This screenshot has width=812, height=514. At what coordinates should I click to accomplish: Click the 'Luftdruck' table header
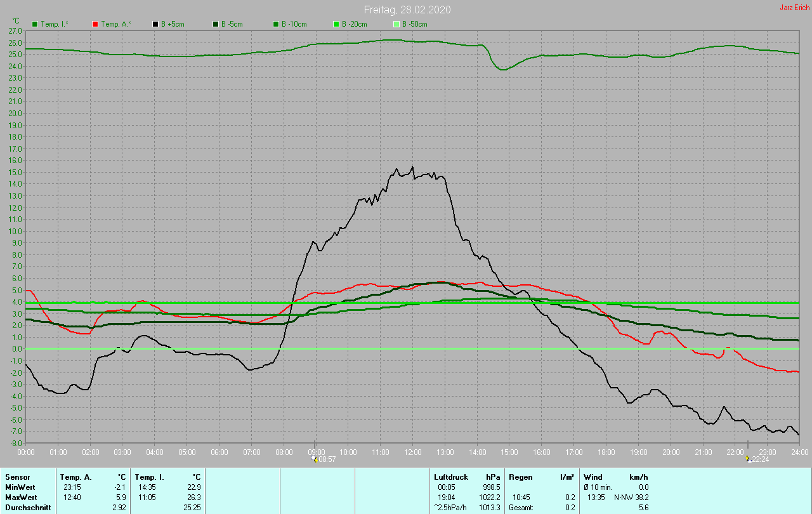click(x=451, y=477)
